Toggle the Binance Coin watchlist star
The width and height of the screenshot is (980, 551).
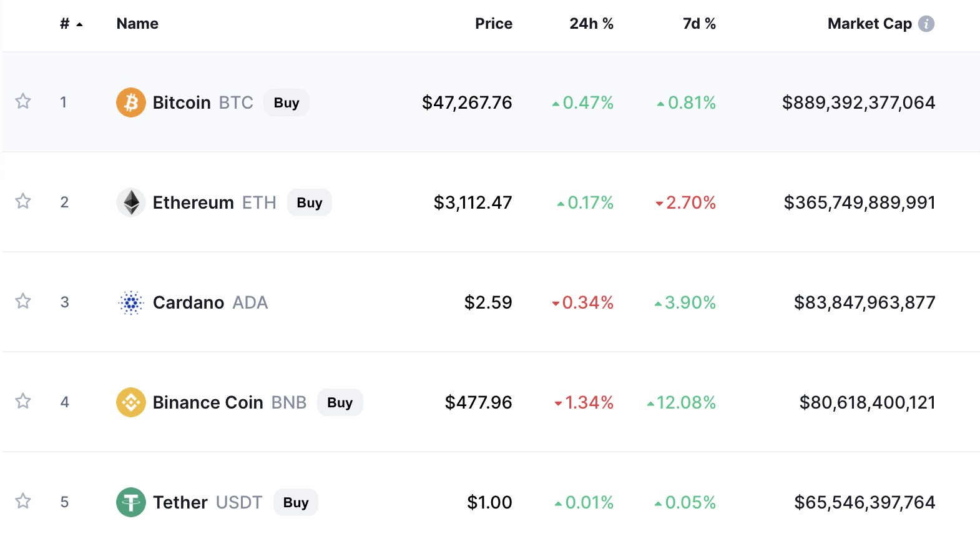coord(23,401)
